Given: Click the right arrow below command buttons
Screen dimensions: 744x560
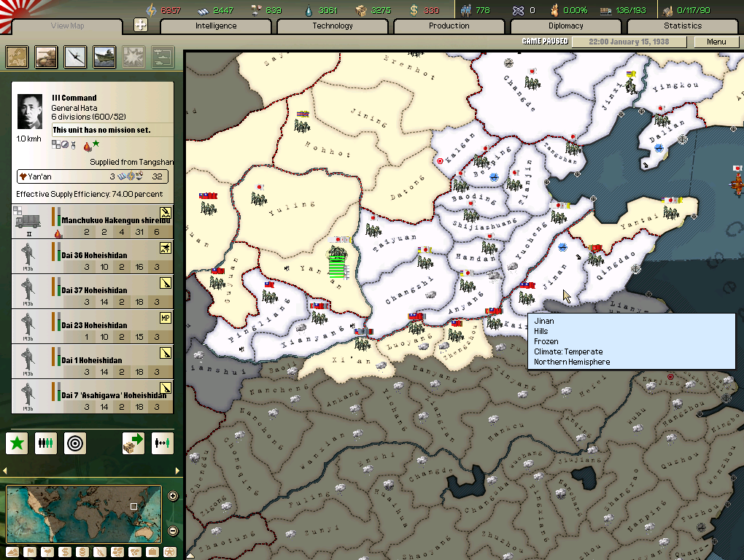Looking at the screenshot, I should pos(177,471).
